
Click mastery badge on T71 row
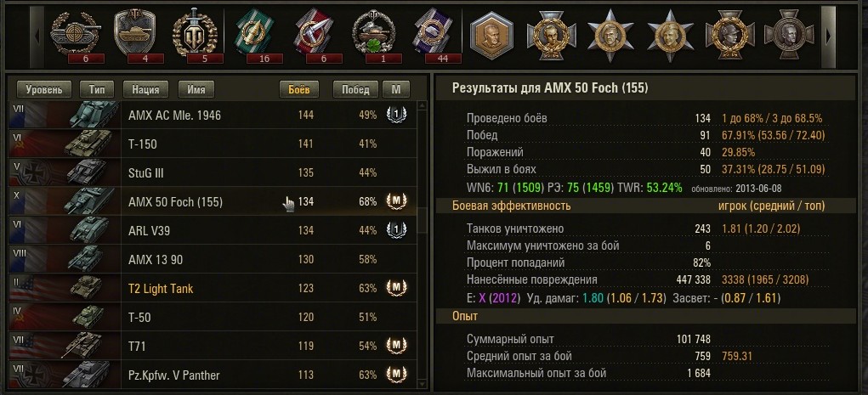point(395,346)
